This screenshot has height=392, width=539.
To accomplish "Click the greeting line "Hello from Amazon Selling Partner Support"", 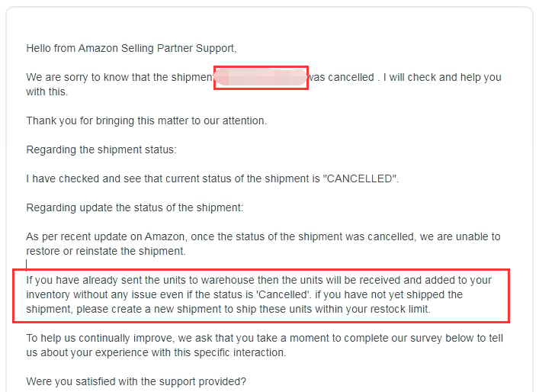I will [131, 48].
